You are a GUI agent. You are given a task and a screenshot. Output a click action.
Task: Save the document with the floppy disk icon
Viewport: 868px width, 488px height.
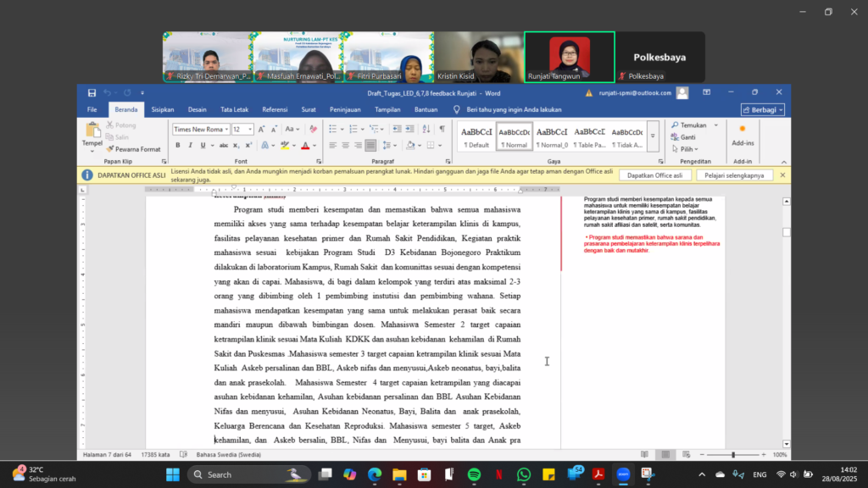tap(92, 93)
